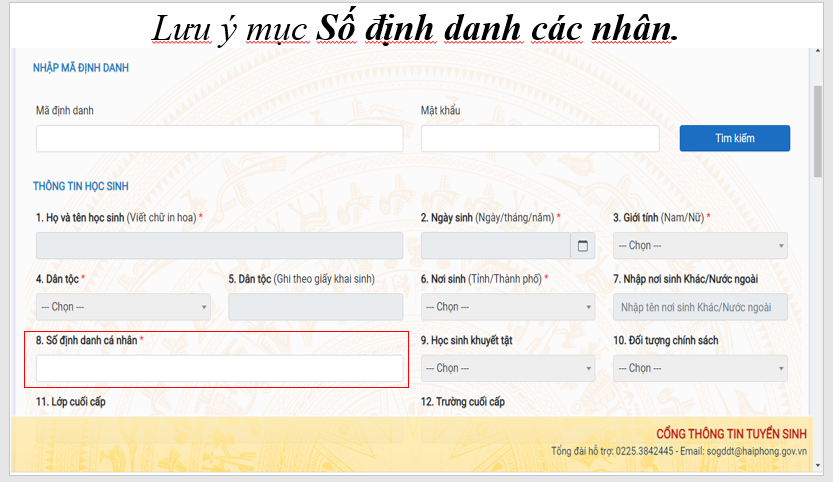The width and height of the screenshot is (833, 482).
Task: Click the Tìm kiếm search button
Action: (734, 138)
